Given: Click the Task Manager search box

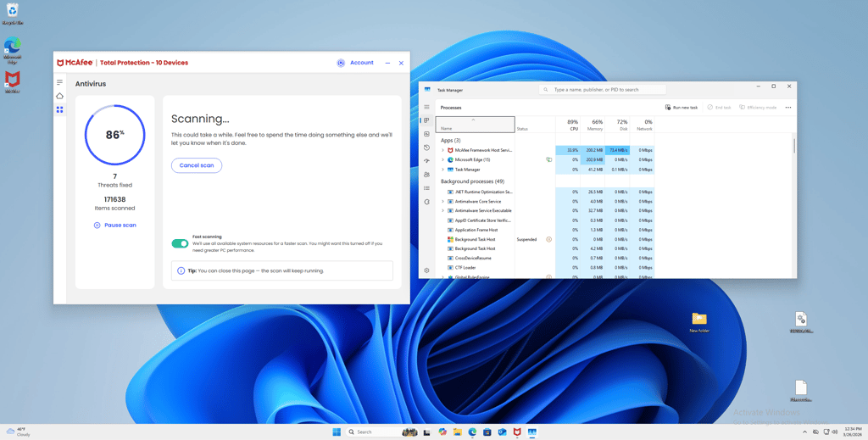Looking at the screenshot, I should (603, 89).
